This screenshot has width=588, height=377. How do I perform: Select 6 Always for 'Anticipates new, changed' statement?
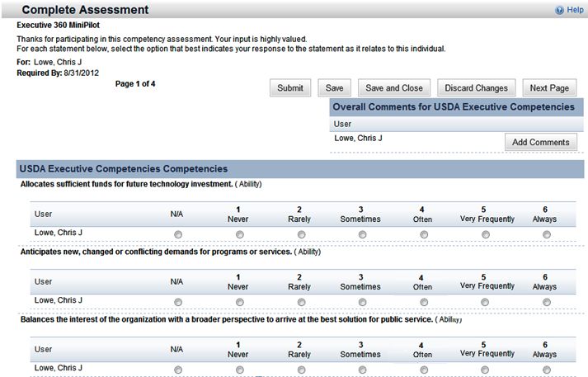click(x=547, y=302)
